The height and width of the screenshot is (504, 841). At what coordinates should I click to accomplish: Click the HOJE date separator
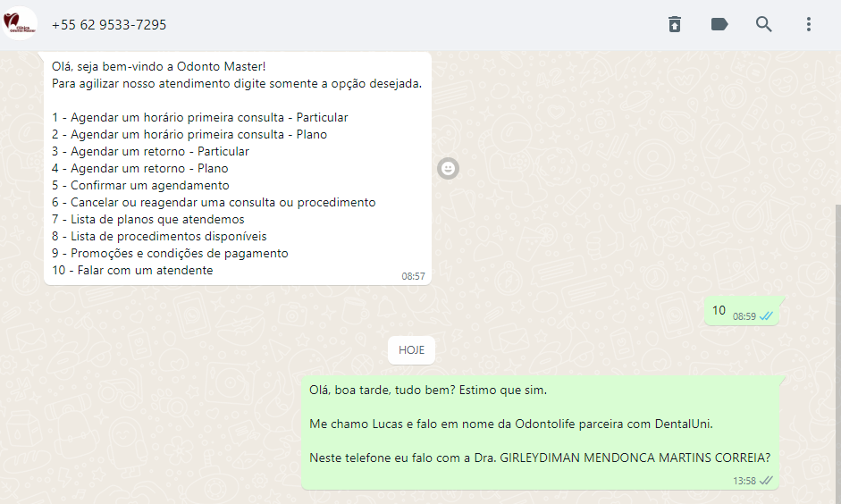tap(411, 350)
